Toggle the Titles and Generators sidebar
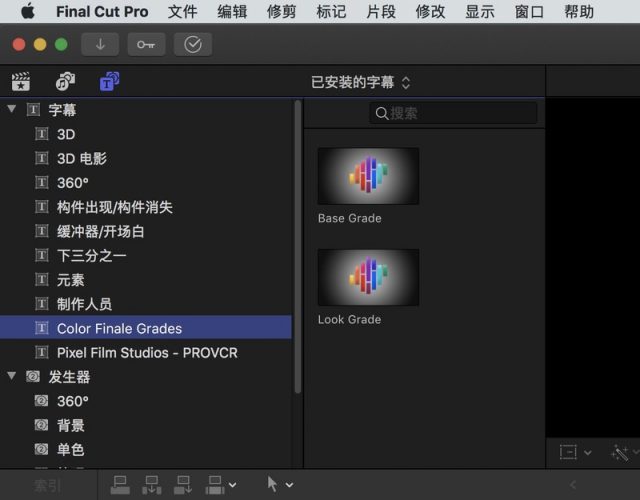This screenshot has height=500, width=640. [109, 81]
